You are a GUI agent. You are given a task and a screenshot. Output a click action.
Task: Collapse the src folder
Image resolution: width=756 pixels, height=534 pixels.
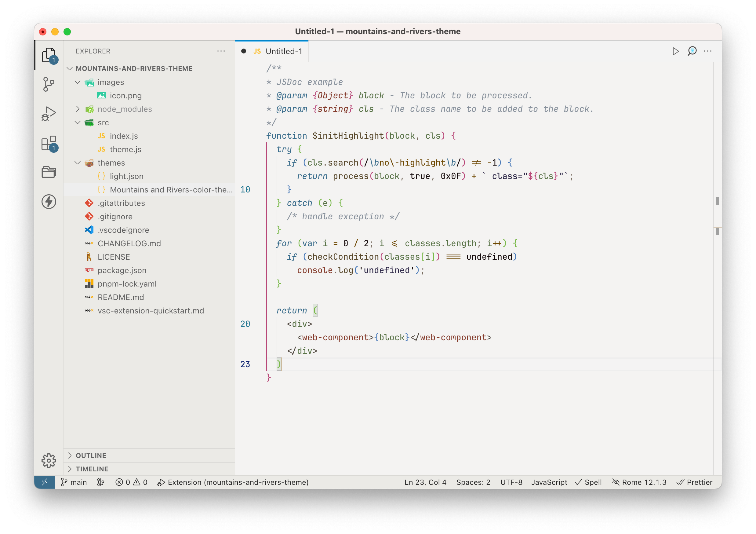[x=78, y=122]
